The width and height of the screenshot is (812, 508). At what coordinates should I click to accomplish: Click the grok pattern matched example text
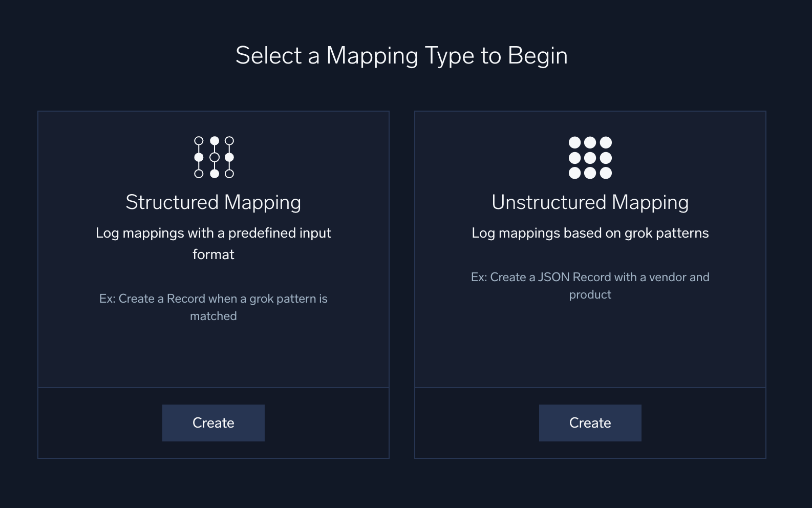coord(213,307)
